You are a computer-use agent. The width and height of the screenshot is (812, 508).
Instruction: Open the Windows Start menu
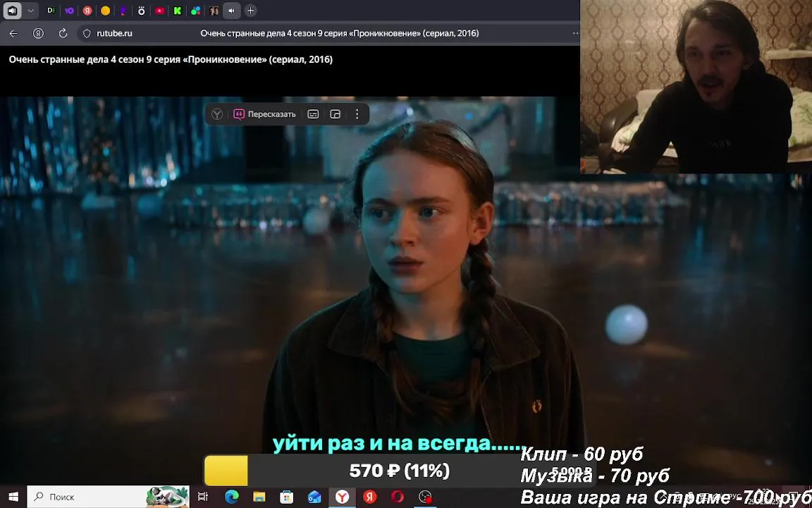point(13,497)
